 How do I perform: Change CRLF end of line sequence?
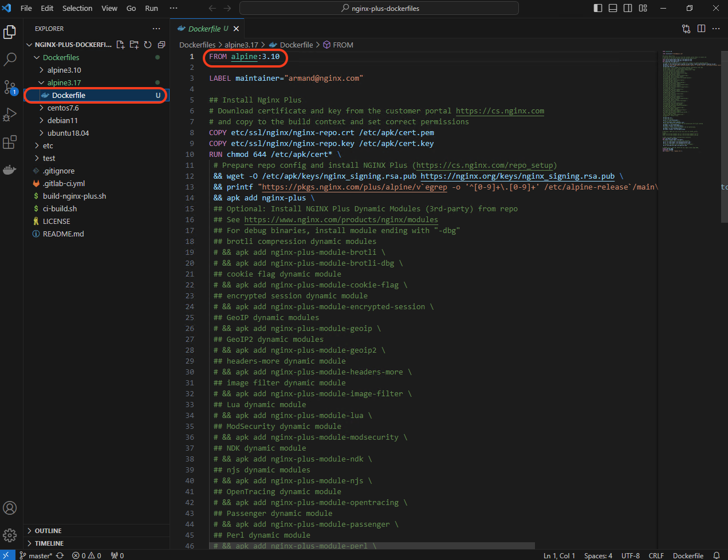tap(656, 555)
